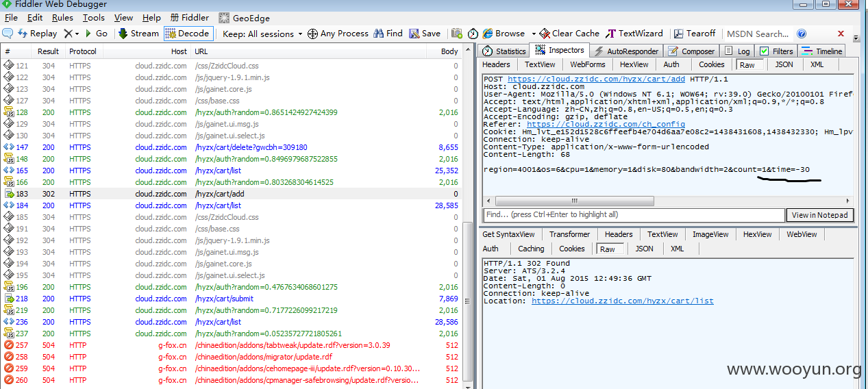Click the Browse button
The image size is (868, 389).
[x=504, y=34]
